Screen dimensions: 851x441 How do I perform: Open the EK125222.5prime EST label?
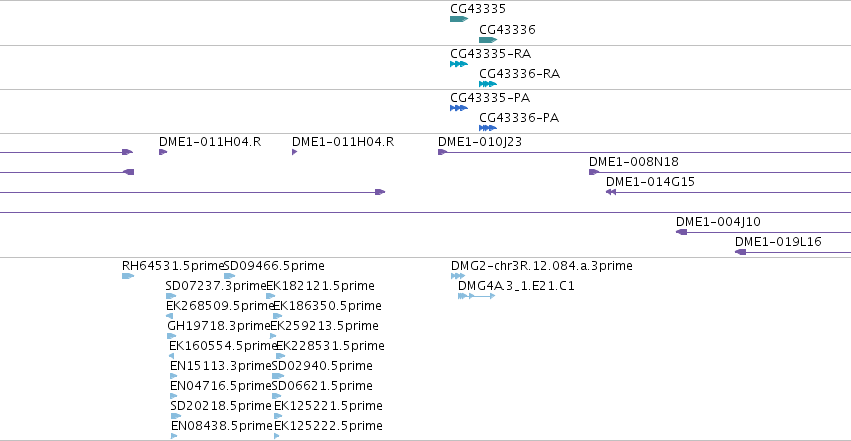328,426
